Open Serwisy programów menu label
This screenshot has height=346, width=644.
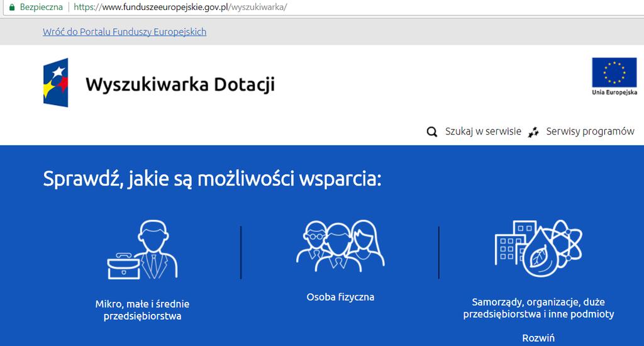pyautogui.click(x=590, y=131)
